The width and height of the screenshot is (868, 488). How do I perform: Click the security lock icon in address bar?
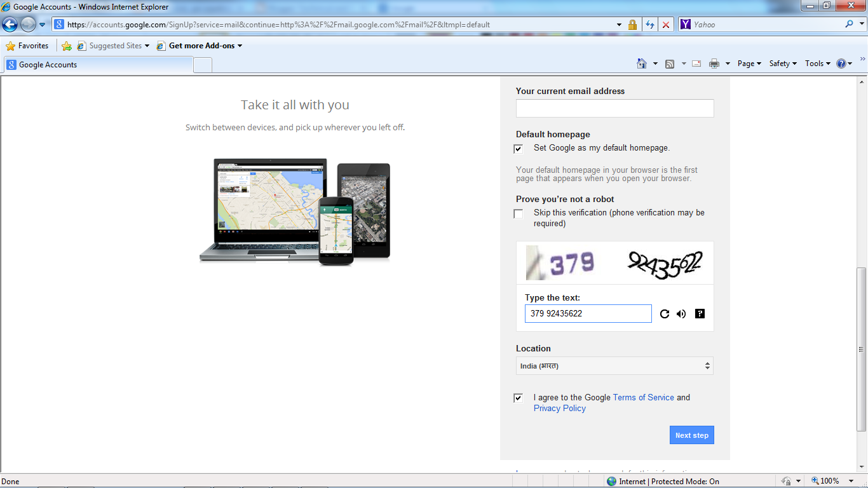tap(632, 25)
